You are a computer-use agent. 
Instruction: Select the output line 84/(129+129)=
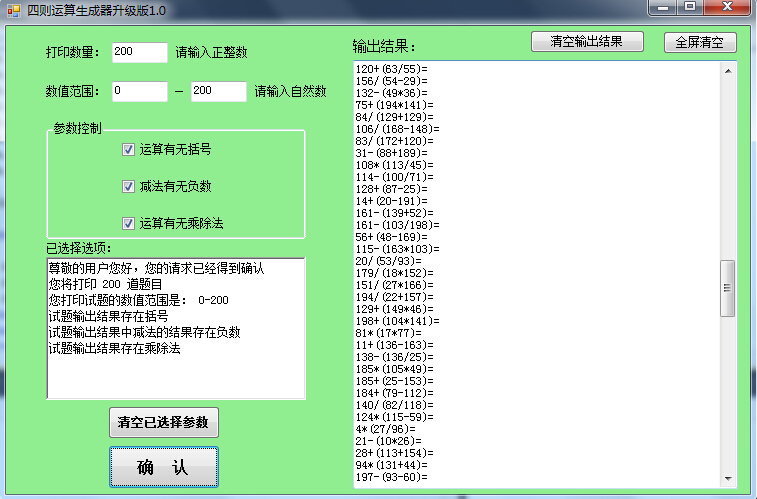pyautogui.click(x=394, y=117)
